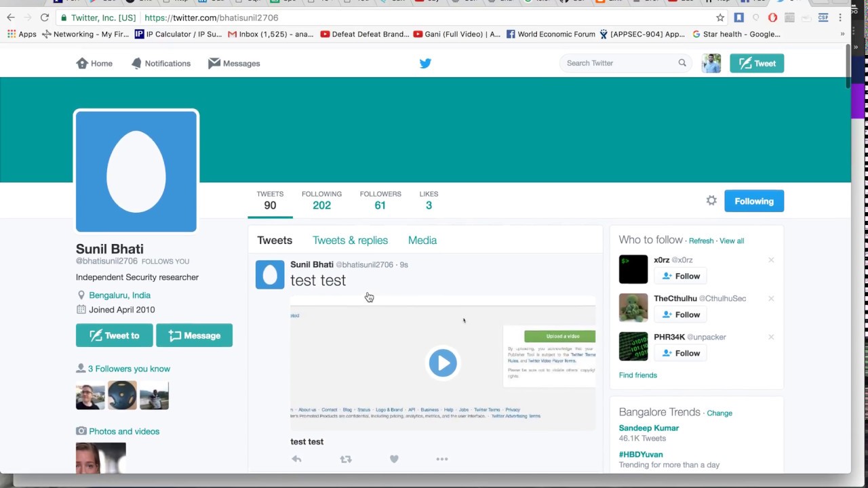Open 3 Followers you know link
The height and width of the screenshot is (488, 868).
point(129,369)
